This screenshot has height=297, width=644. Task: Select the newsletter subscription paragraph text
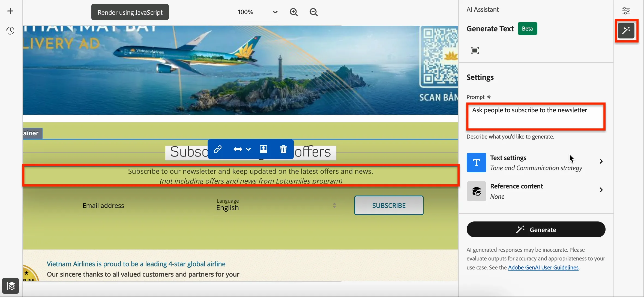point(250,176)
